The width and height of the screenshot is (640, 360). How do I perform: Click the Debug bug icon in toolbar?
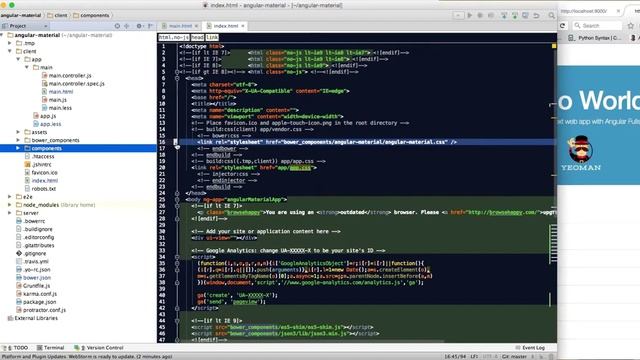click(480, 15)
